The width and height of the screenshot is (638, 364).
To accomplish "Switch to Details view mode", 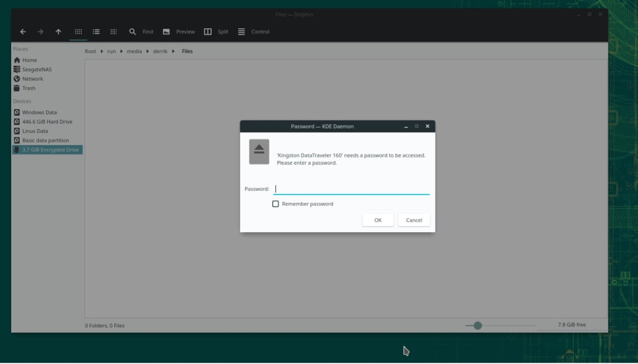I will (113, 31).
